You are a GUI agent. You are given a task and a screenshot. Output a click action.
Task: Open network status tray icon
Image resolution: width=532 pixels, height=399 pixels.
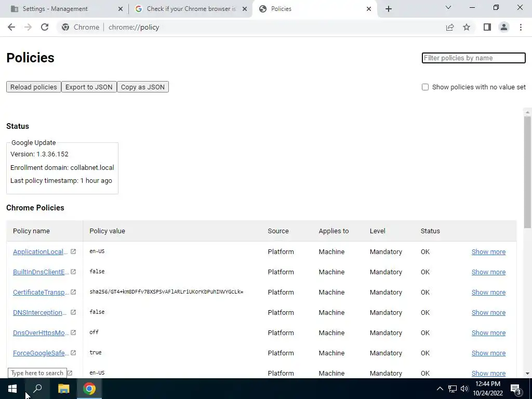453,389
